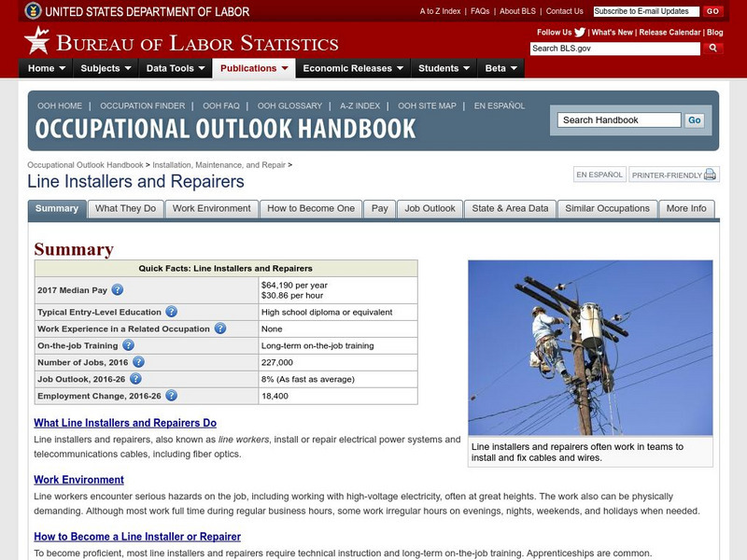Click the 227,000 jobs value
The height and width of the screenshot is (560, 747).
[276, 362]
